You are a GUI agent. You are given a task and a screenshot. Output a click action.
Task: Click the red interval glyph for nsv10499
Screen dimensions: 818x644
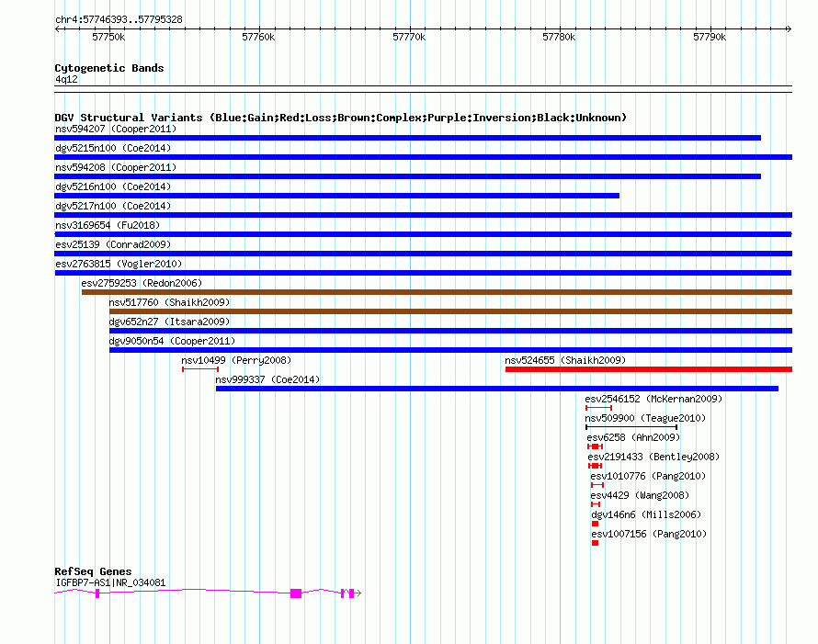pyautogui.click(x=200, y=369)
